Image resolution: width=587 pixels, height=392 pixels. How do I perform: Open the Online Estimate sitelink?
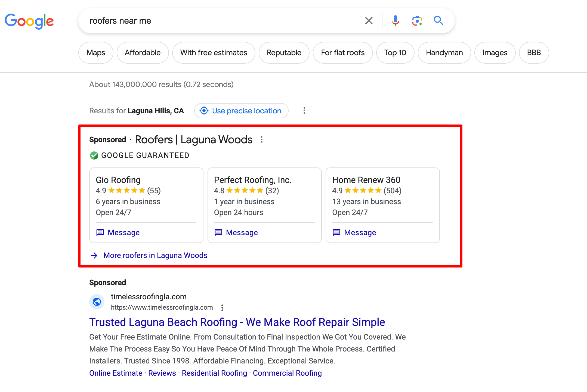pyautogui.click(x=116, y=373)
